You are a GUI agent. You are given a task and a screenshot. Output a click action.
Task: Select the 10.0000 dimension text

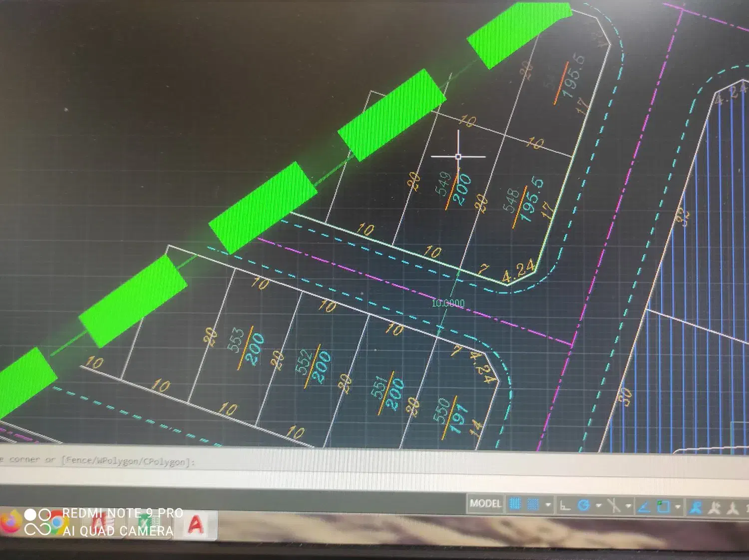[448, 303]
